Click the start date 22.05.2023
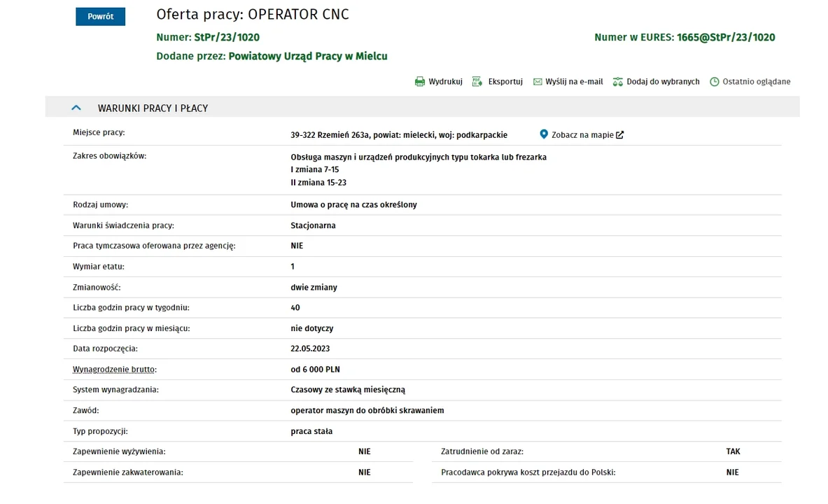Viewport: 828px width, 504px height. [x=310, y=349]
